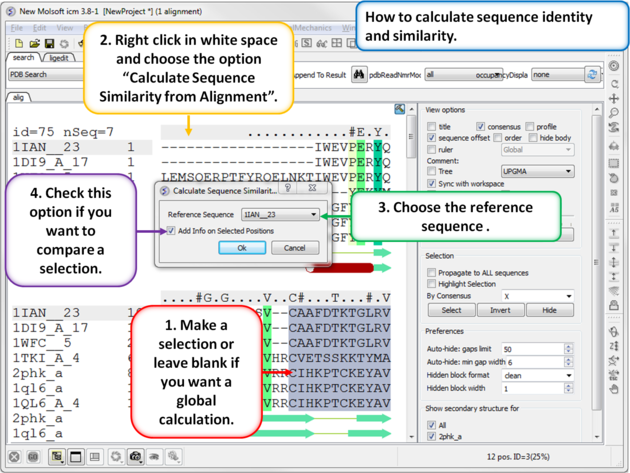Image resolution: width=630 pixels, height=473 pixels.
Task: Click the new document toolbar icon
Action: point(18,43)
